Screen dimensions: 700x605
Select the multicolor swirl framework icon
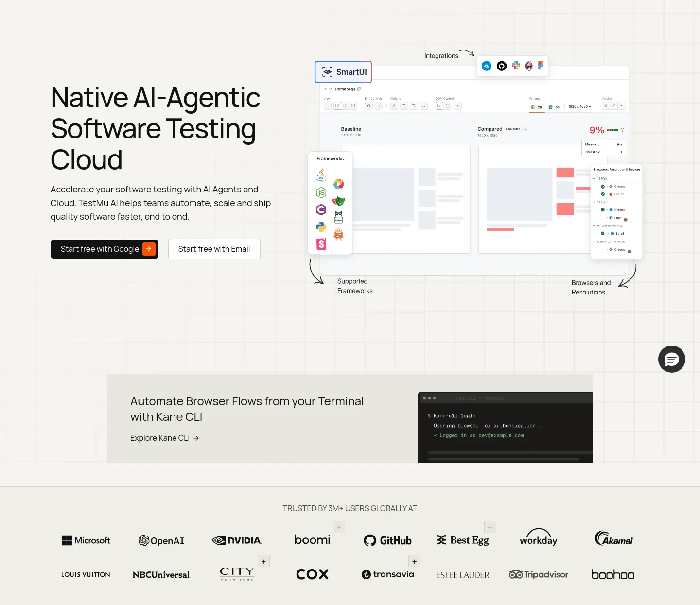[339, 184]
